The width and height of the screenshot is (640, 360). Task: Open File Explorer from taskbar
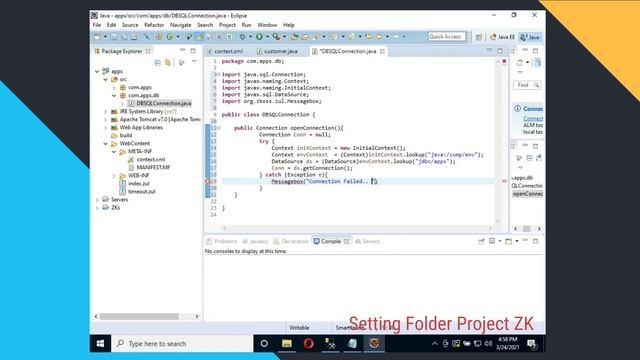tap(287, 344)
